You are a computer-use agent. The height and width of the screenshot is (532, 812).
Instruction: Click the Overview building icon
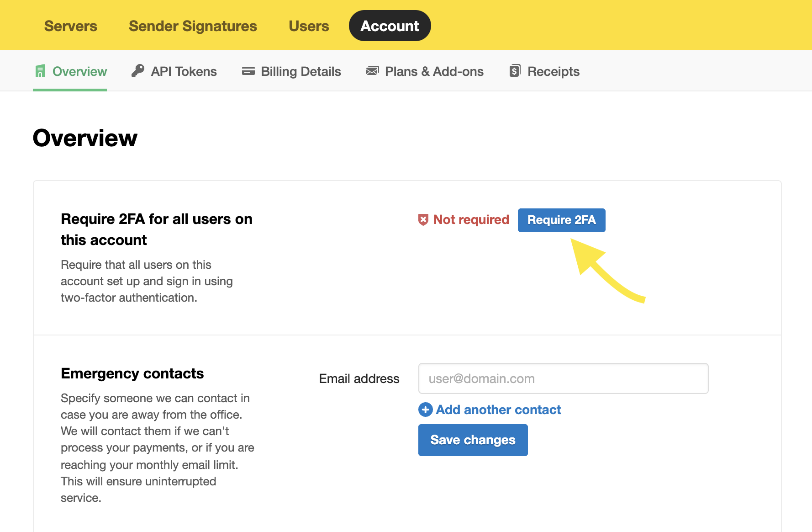coord(40,71)
